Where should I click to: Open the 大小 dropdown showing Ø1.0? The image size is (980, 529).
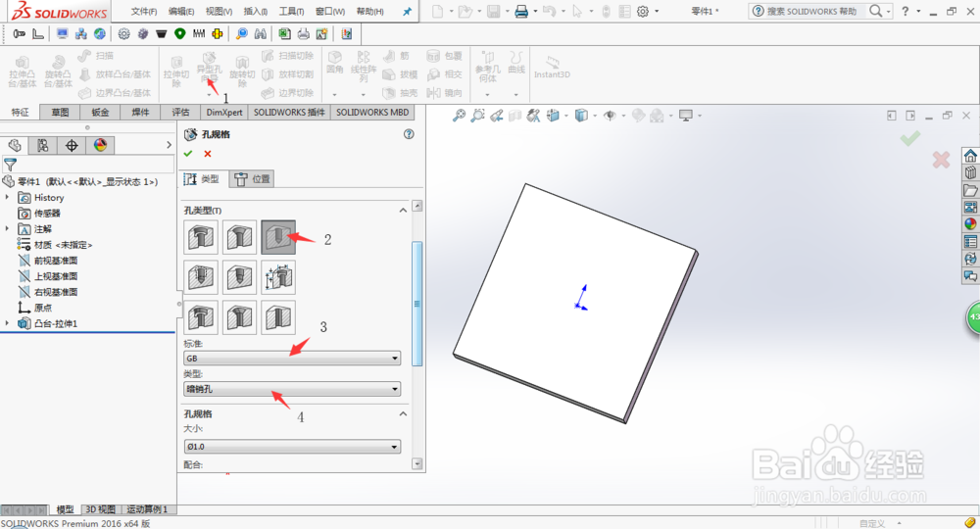point(292,447)
